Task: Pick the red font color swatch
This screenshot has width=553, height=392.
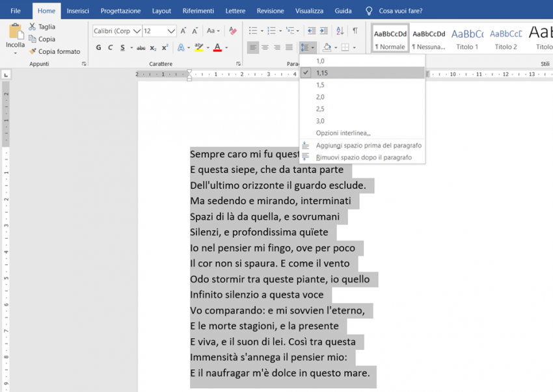Action: tap(217, 47)
